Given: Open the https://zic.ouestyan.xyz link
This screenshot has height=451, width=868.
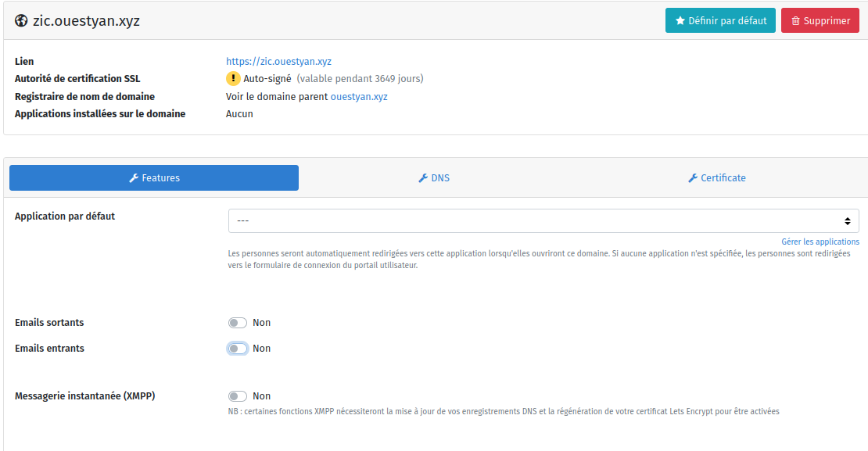Looking at the screenshot, I should point(278,61).
